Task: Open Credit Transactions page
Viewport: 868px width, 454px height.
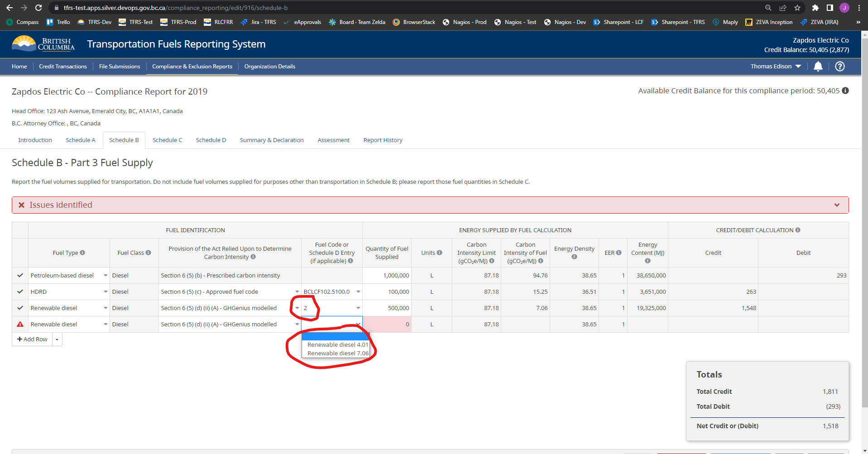Action: click(x=63, y=67)
